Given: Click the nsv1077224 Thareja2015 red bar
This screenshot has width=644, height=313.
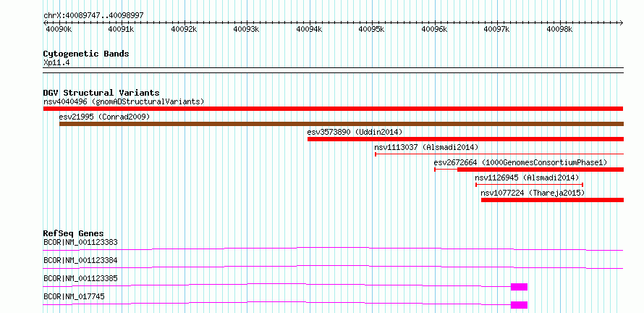Looking at the screenshot, I should click(x=552, y=200).
